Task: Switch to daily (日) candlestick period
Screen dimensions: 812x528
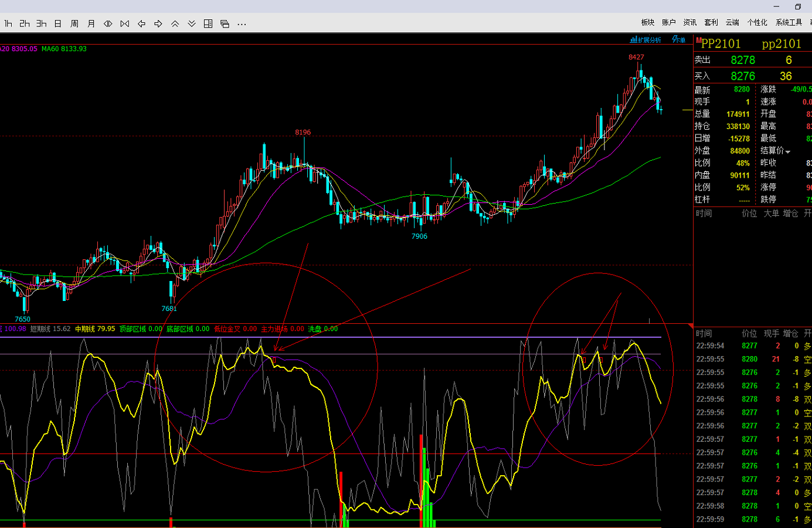Action: click(x=57, y=23)
